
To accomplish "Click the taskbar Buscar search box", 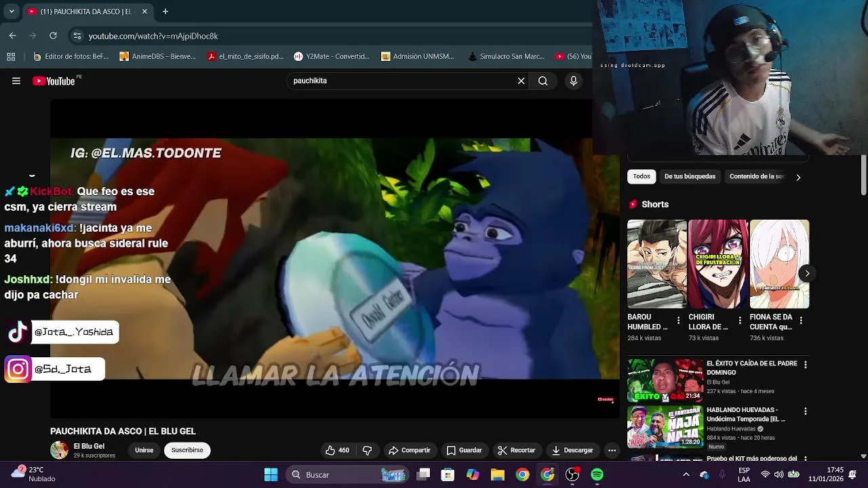I will coord(346,474).
